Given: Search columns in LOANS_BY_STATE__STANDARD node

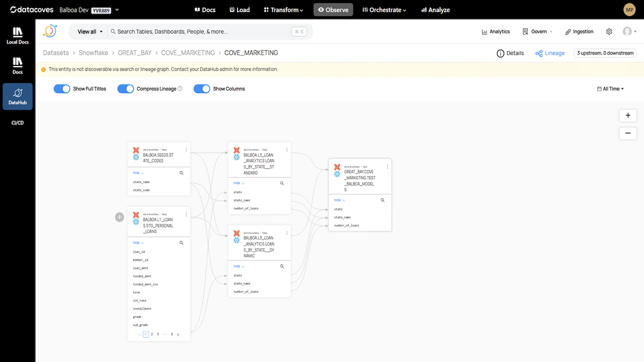Looking at the screenshot, I should click(x=282, y=183).
